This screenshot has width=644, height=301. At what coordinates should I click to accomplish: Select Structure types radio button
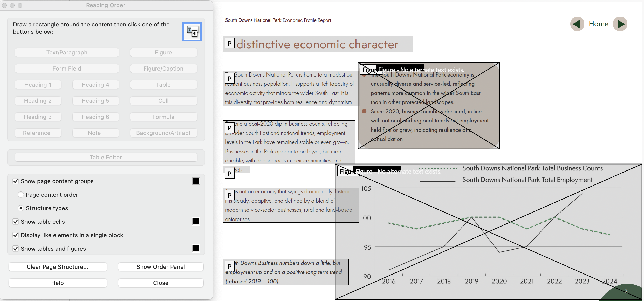point(21,208)
